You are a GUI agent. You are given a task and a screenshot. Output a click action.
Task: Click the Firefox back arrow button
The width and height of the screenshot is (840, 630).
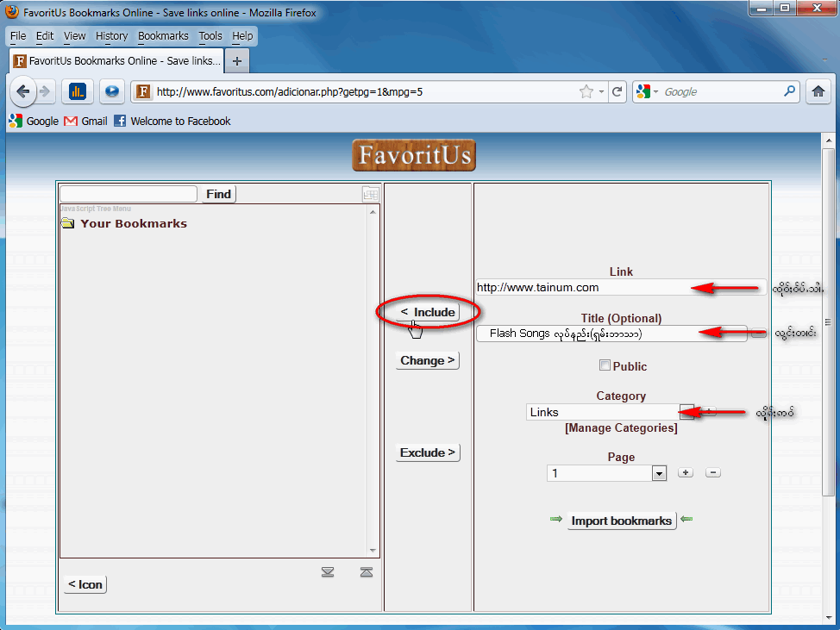pos(22,91)
